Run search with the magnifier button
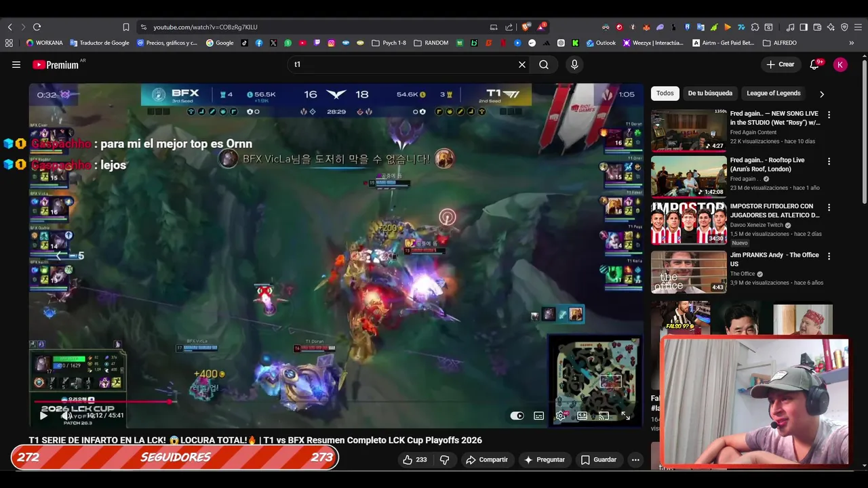868x488 pixels. [544, 64]
